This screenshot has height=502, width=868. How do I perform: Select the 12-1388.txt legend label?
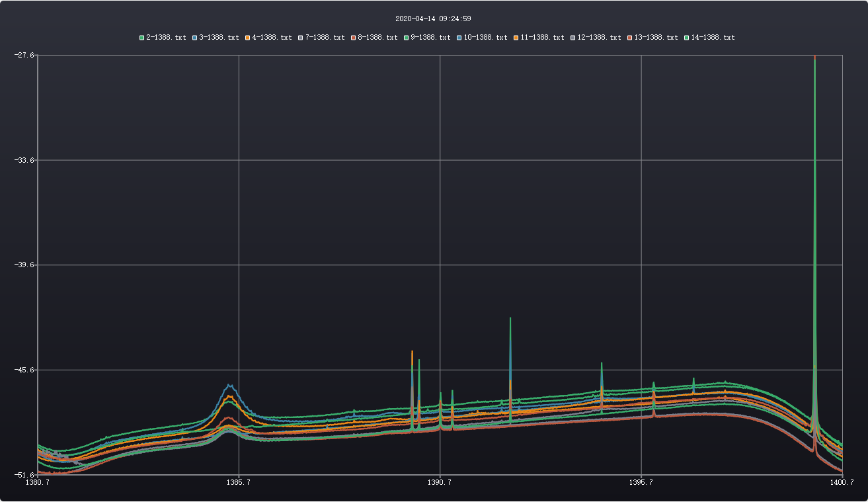point(599,38)
